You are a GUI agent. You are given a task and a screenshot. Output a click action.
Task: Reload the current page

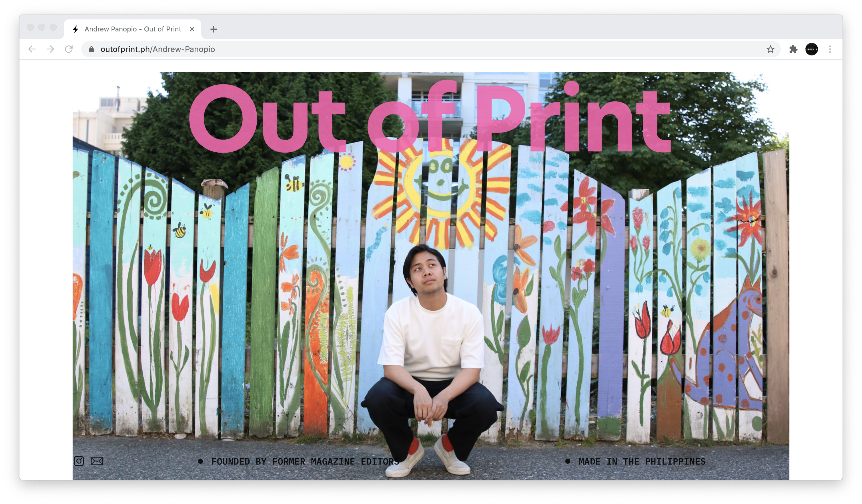click(69, 49)
